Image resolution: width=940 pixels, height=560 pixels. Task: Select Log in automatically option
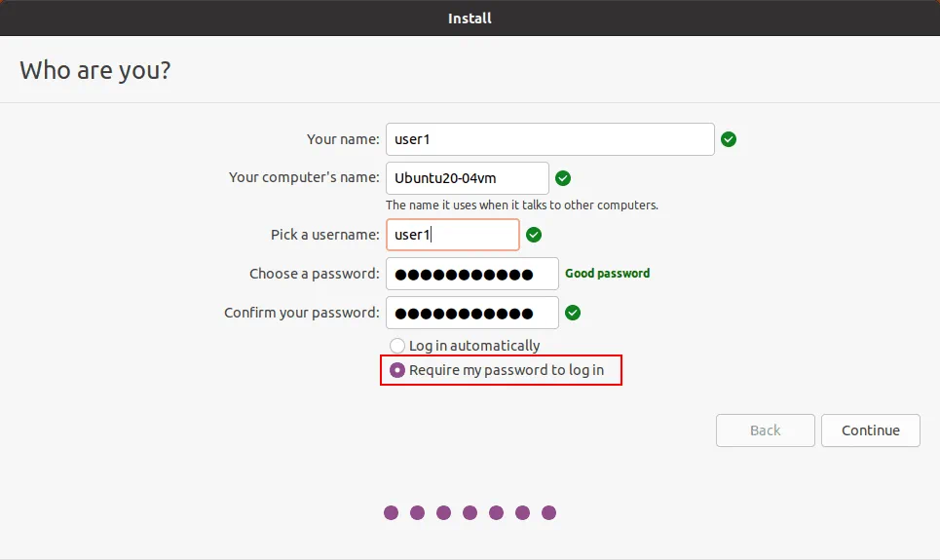coord(397,346)
